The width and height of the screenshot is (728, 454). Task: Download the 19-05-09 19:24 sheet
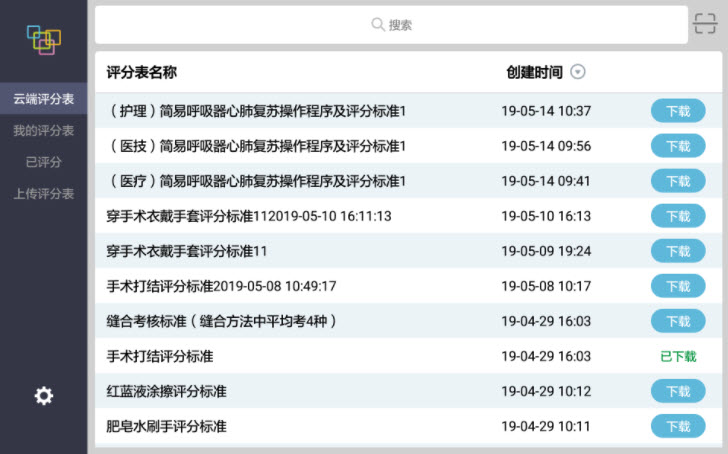click(x=678, y=251)
